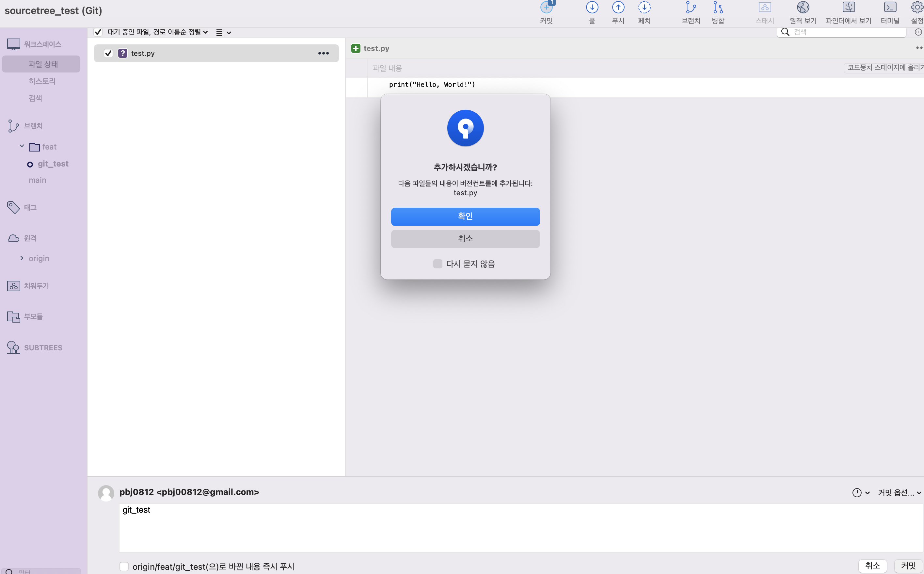Click the Commit (커밋) toolbar icon
The height and width of the screenshot is (574, 924).
tap(546, 8)
